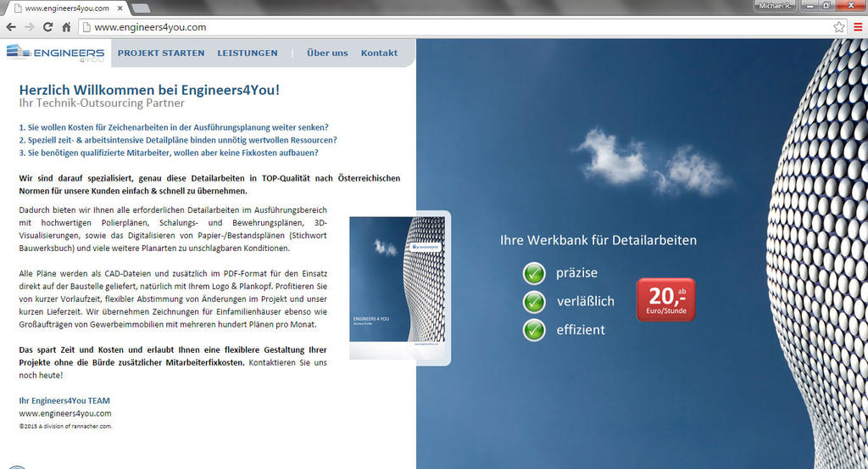Click the Michael R. profile button

(x=776, y=6)
